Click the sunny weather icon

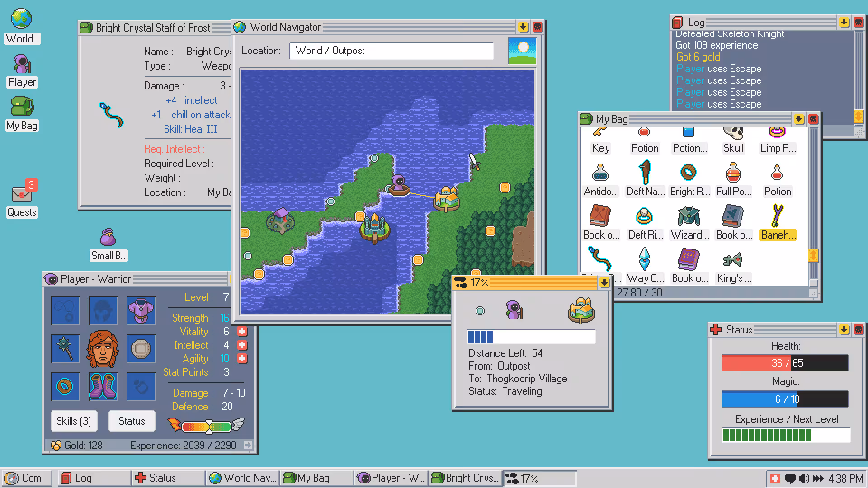[522, 51]
